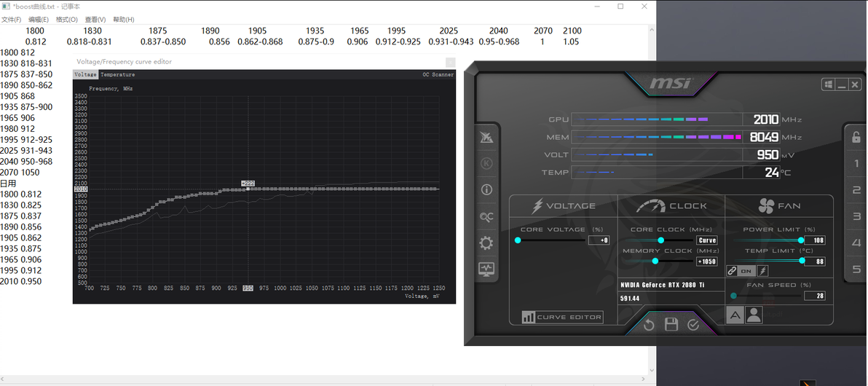868x386 pixels.
Task: Open the hardware monitor icon
Action: click(487, 269)
